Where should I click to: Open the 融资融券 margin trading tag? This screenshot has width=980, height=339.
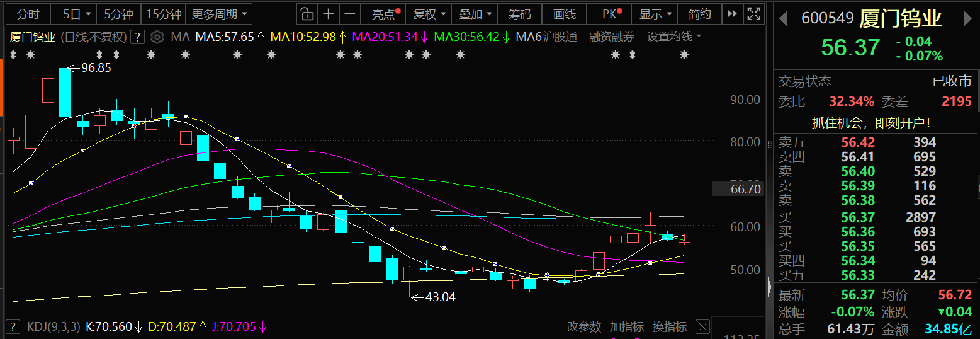tap(612, 37)
